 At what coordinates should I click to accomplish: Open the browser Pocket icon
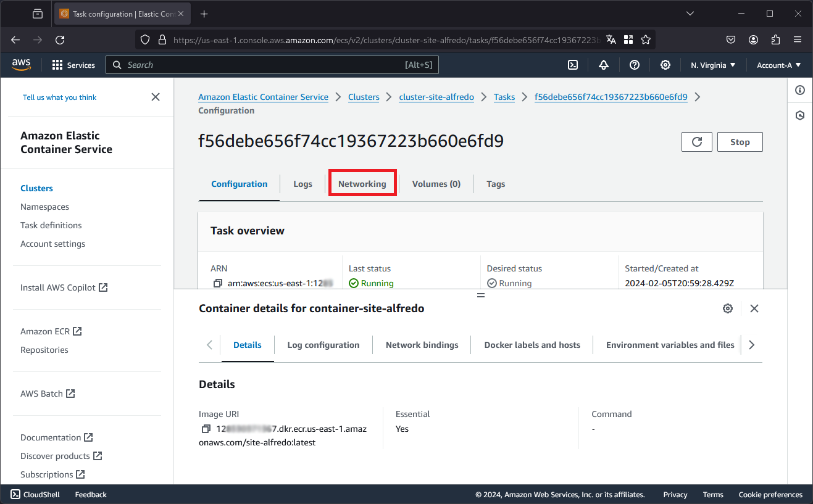[x=731, y=39]
